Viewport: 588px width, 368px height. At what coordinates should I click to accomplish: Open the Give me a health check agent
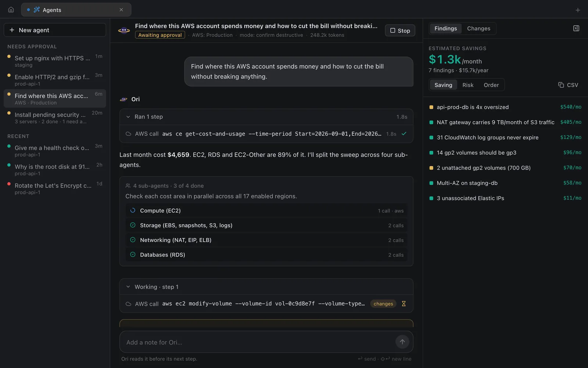point(55,151)
